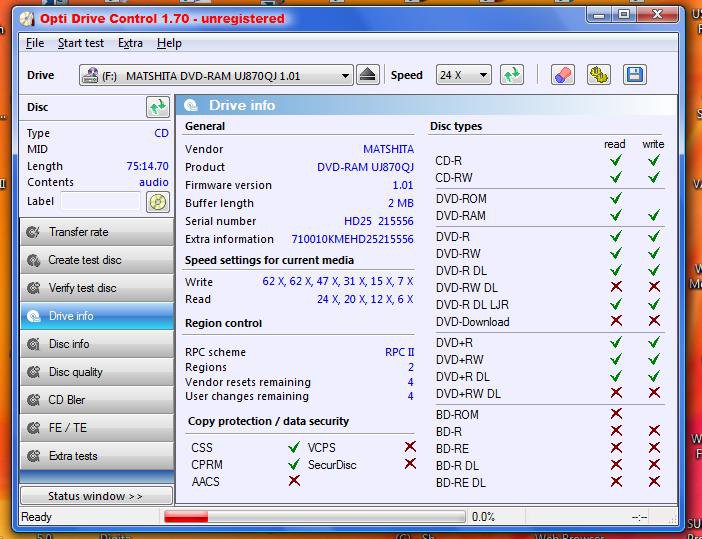
Task: Click the Opti Drive Control title bar icon
Action: click(27, 19)
